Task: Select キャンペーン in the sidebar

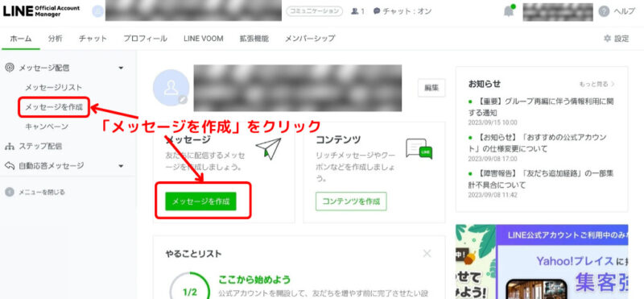Action: (x=47, y=127)
